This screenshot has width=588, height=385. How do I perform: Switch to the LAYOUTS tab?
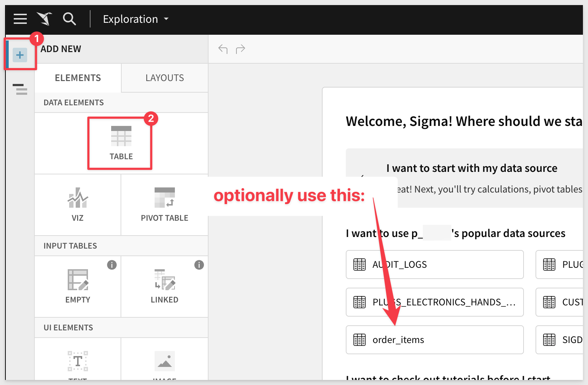165,78
